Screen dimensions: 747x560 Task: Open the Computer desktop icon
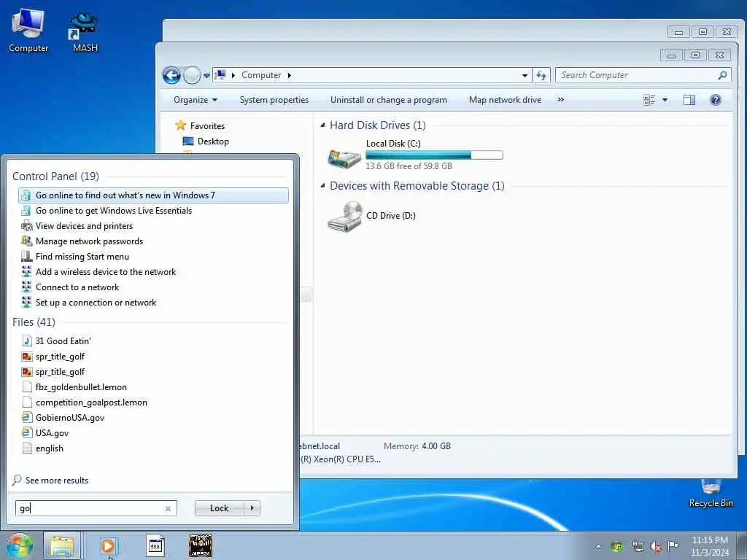[28, 30]
